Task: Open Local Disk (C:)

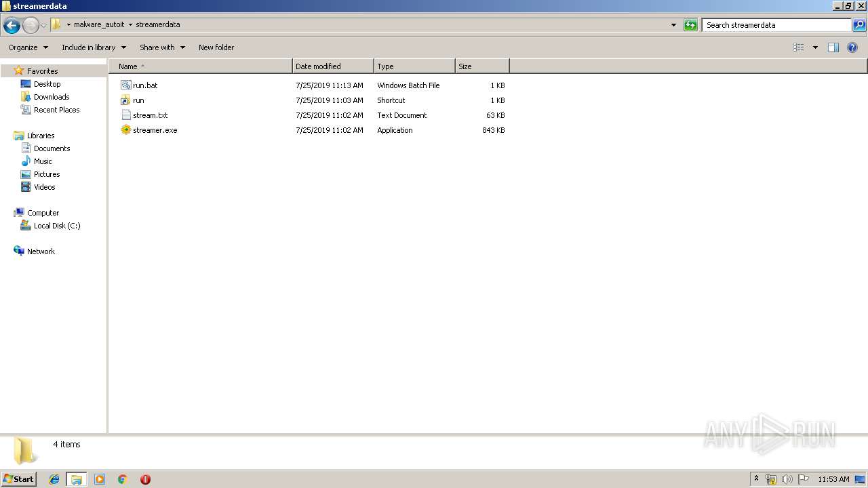Action: pos(57,226)
